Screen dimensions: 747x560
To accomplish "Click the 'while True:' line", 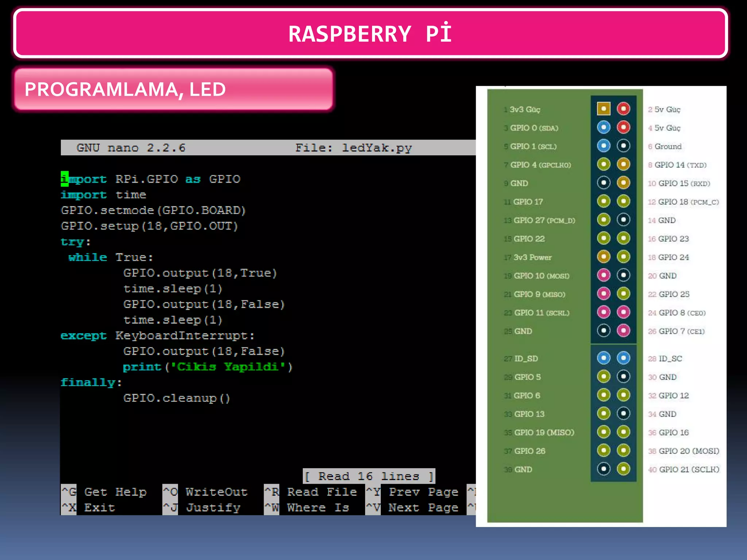I will pyautogui.click(x=111, y=257).
